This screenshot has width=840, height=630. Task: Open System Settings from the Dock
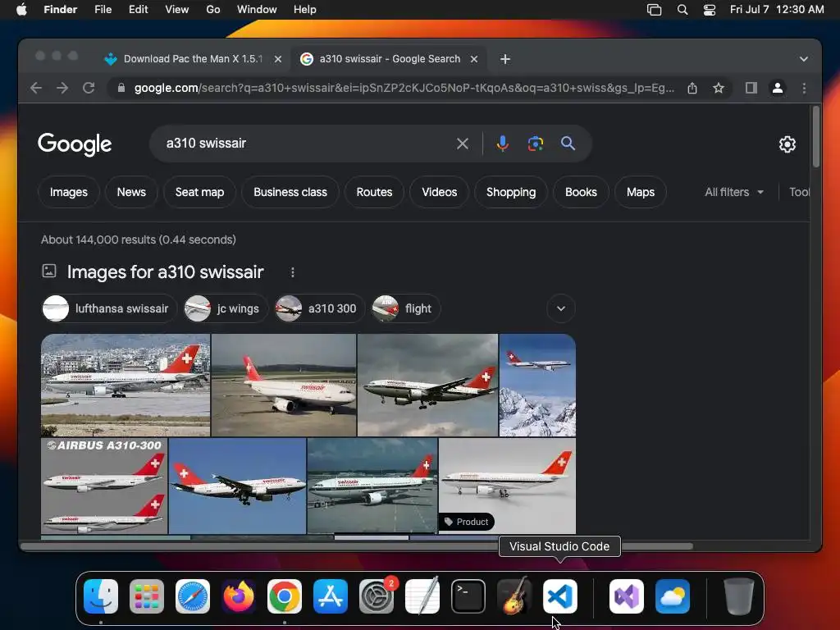376,596
